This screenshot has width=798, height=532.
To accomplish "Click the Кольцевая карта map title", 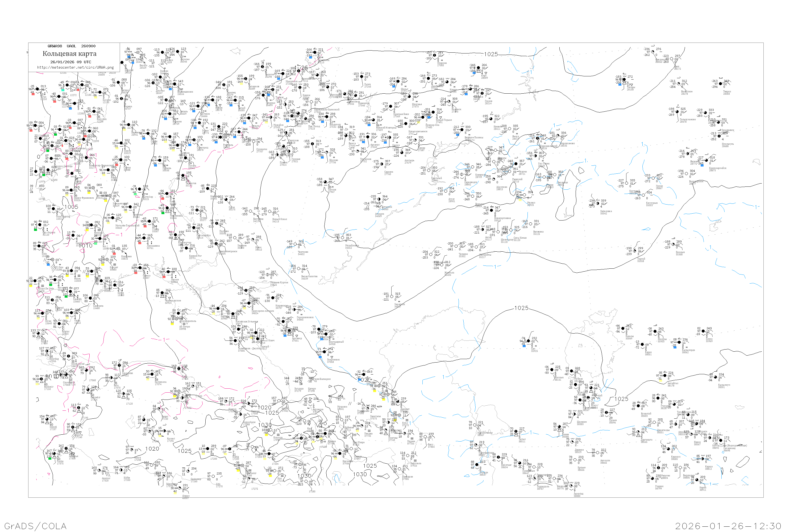I will [69, 54].
